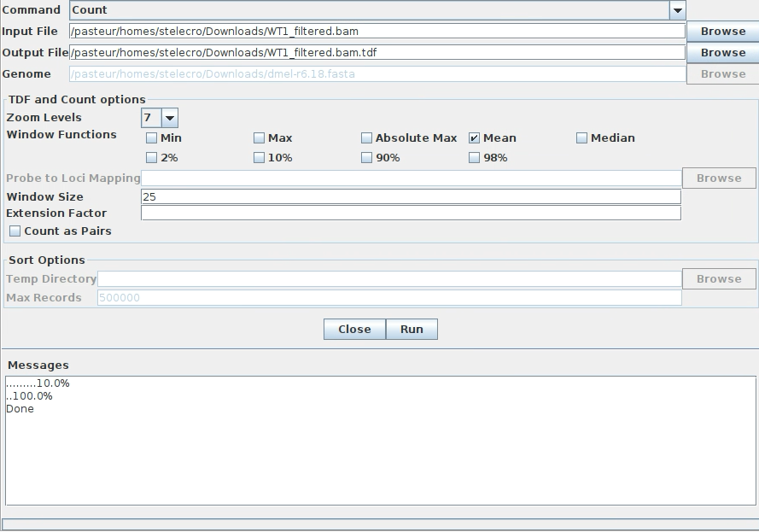Uncheck the Mean window function
This screenshot has width=759, height=532.
[474, 137]
